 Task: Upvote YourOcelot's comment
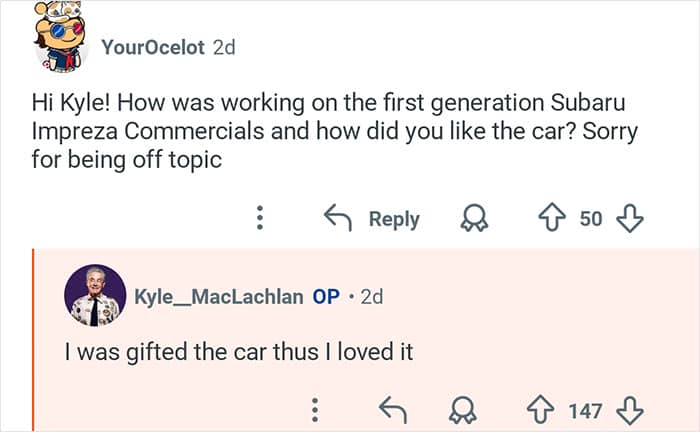(x=551, y=218)
